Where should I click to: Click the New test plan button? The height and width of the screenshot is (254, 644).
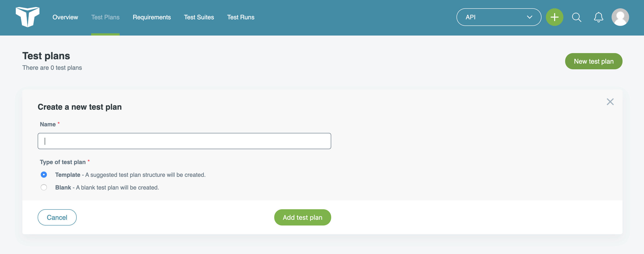pyautogui.click(x=593, y=61)
